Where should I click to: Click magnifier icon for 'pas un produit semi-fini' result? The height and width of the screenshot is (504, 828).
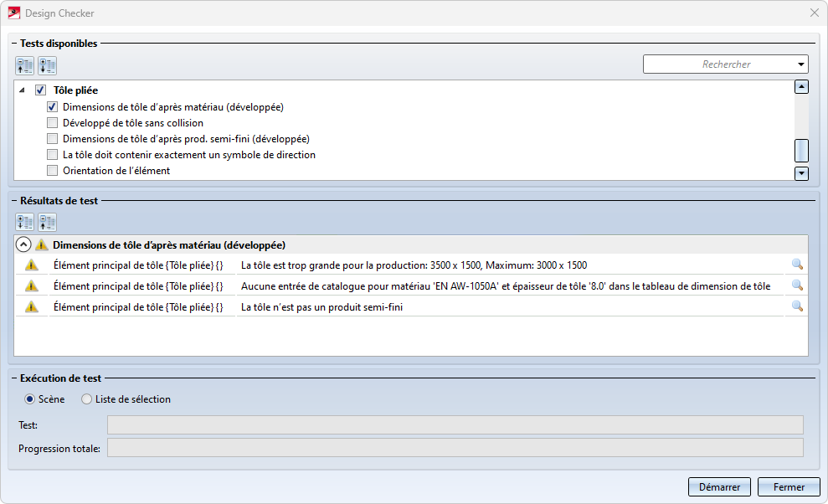797,306
